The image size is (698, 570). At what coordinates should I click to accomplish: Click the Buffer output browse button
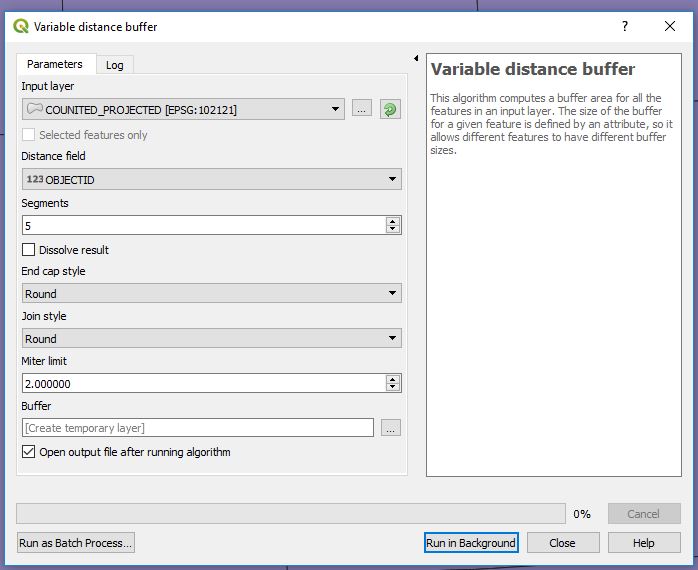pos(391,428)
